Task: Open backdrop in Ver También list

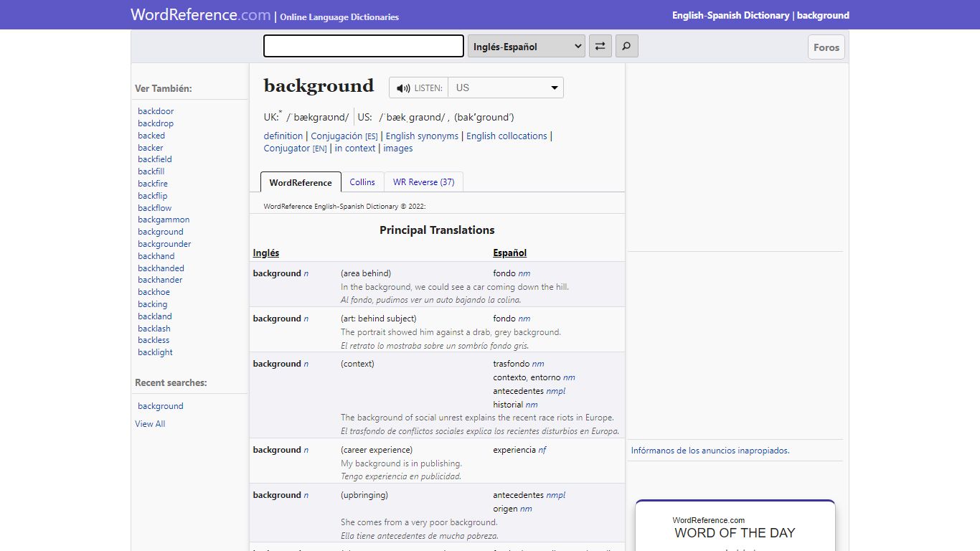Action: (x=156, y=123)
